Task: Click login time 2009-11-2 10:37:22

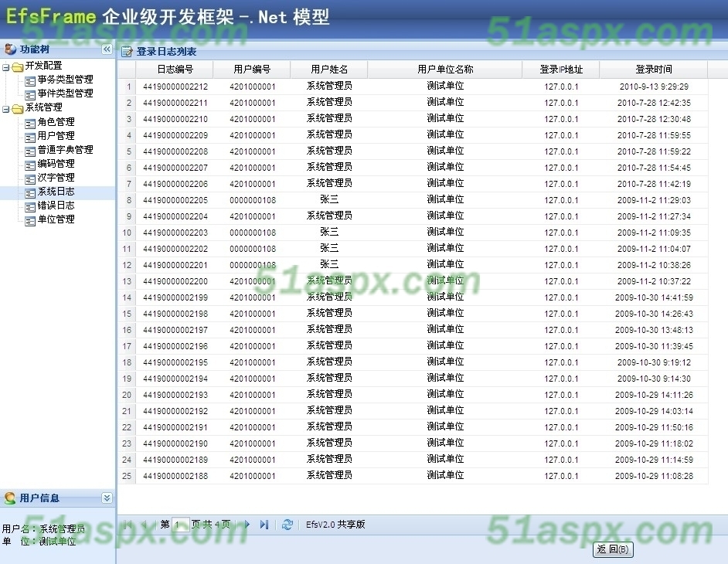Action: (x=654, y=281)
